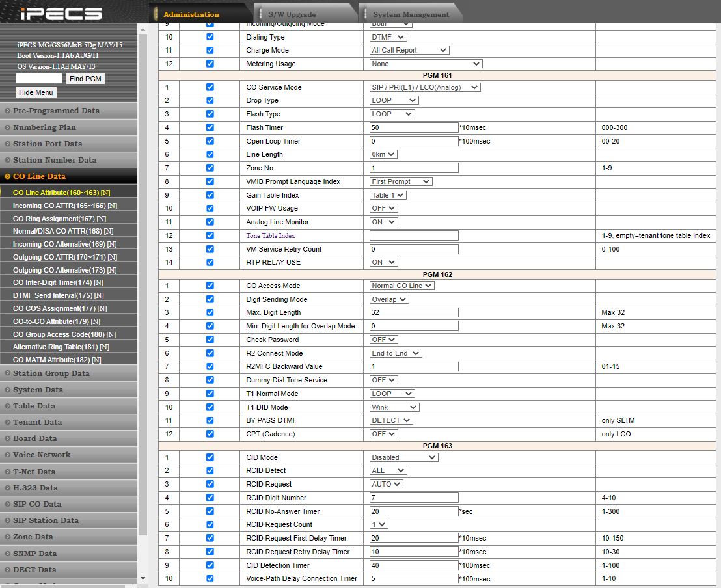Image resolution: width=721 pixels, height=588 pixels.
Task: Expand the Numbering Plan section
Action: (x=44, y=127)
